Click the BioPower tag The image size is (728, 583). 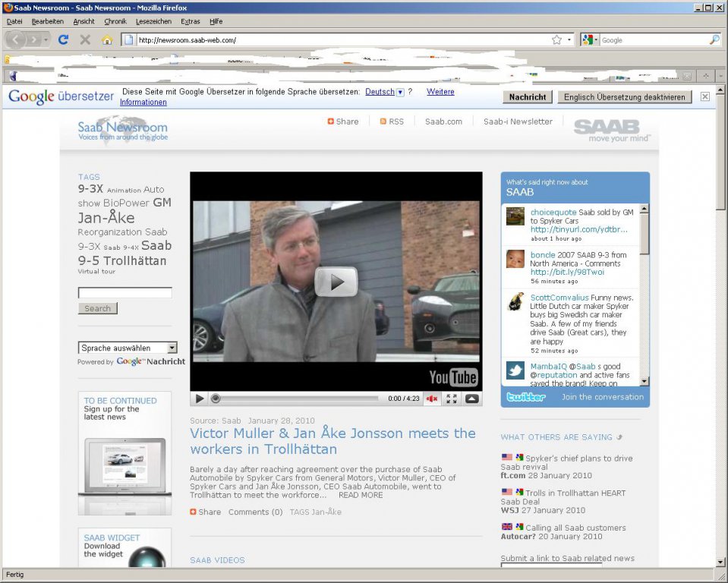(126, 203)
